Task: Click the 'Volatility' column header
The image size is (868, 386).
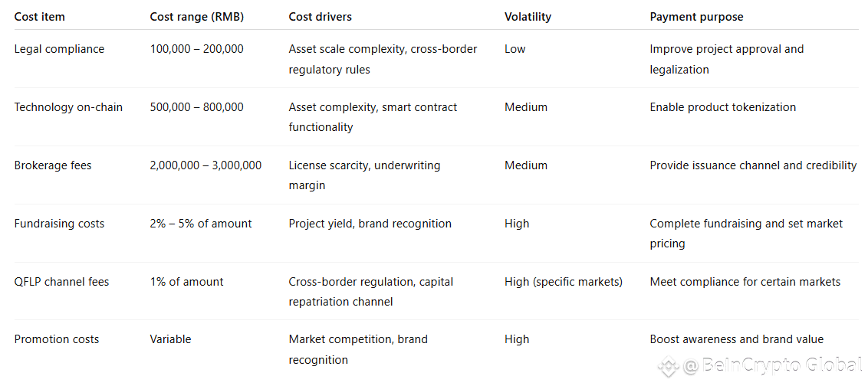Action: (528, 17)
